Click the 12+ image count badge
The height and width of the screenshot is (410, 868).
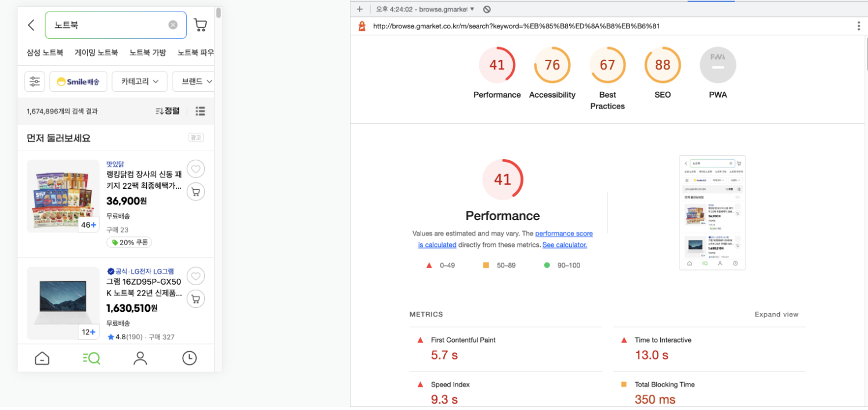pos(89,332)
